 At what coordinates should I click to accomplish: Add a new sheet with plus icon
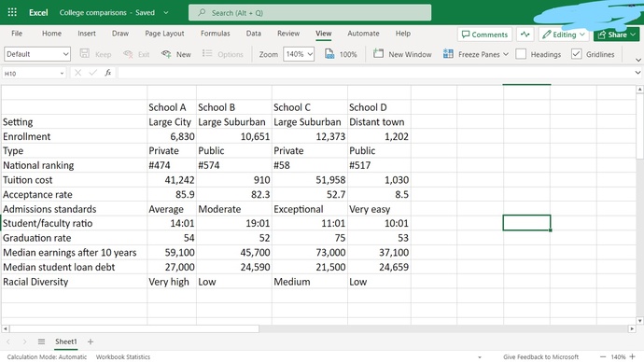tap(91, 341)
